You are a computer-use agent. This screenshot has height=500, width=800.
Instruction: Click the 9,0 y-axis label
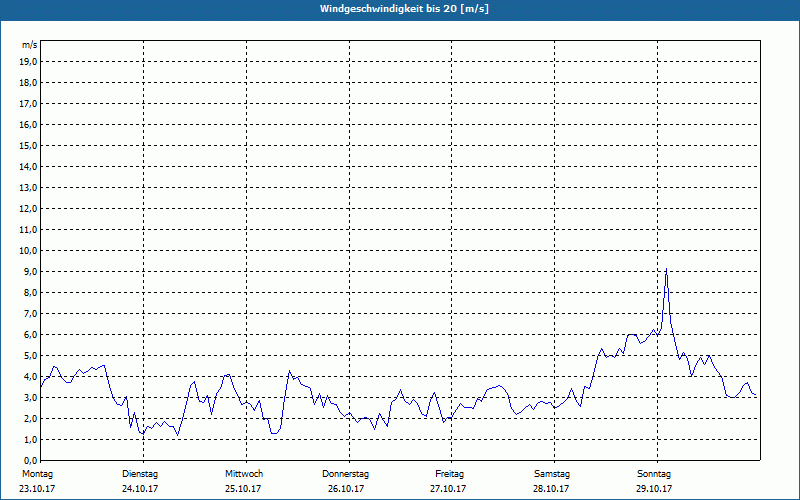30,271
